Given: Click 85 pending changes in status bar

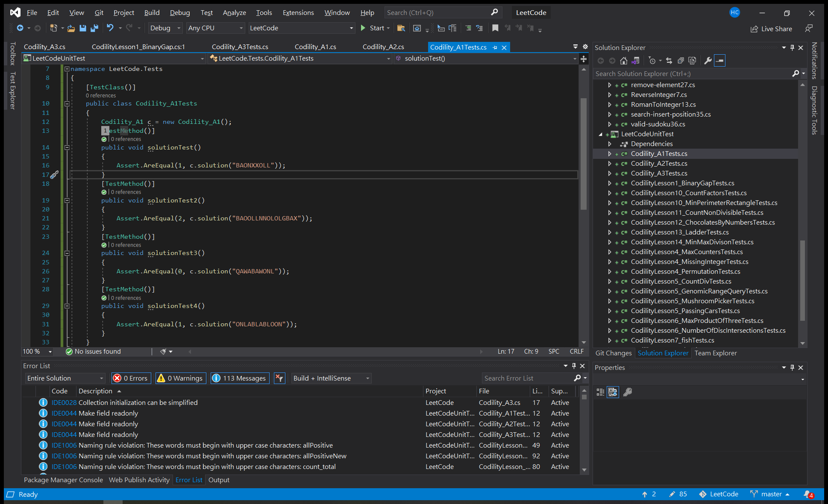Looking at the screenshot, I should tap(678, 494).
